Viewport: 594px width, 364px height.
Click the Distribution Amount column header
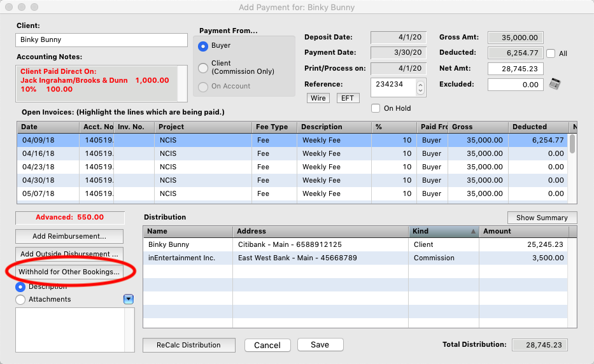coord(524,232)
